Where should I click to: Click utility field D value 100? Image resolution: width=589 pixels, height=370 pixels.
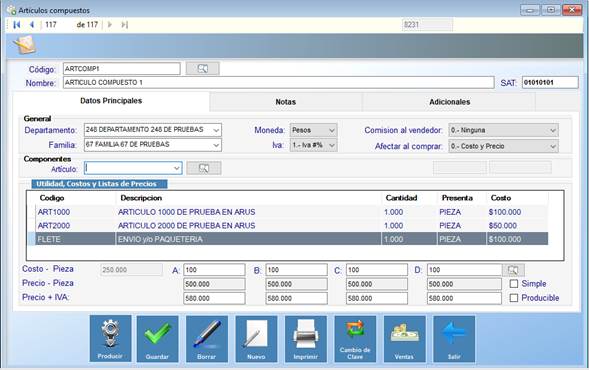click(464, 270)
